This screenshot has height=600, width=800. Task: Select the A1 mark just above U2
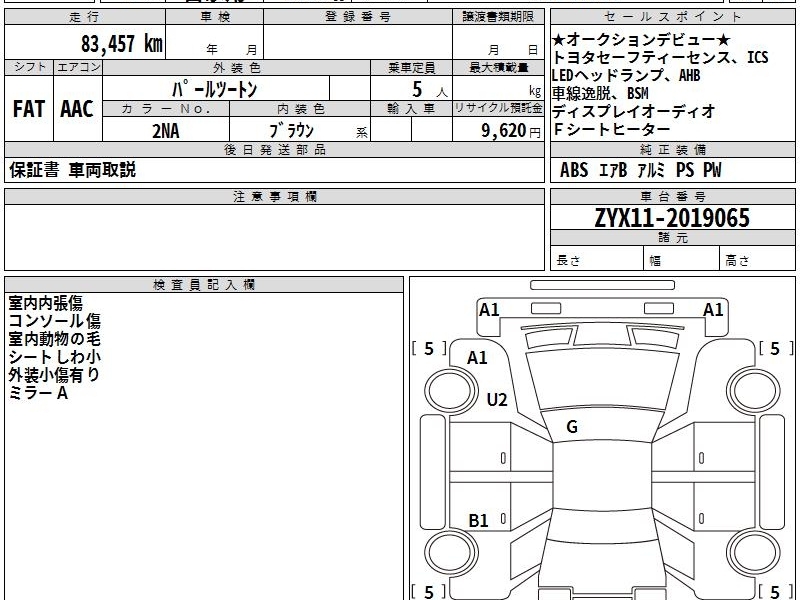478,358
